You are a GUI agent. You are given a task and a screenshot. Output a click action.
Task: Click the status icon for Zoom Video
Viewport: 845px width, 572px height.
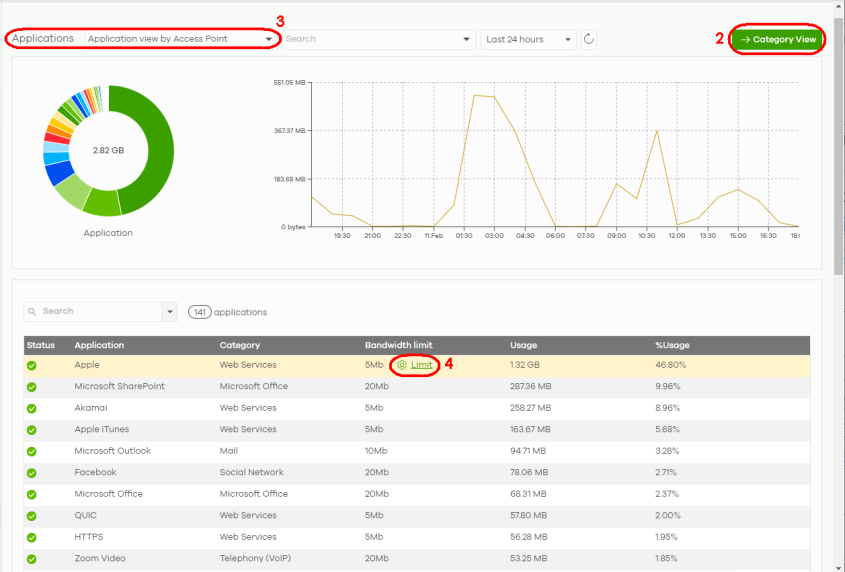[x=32, y=559]
